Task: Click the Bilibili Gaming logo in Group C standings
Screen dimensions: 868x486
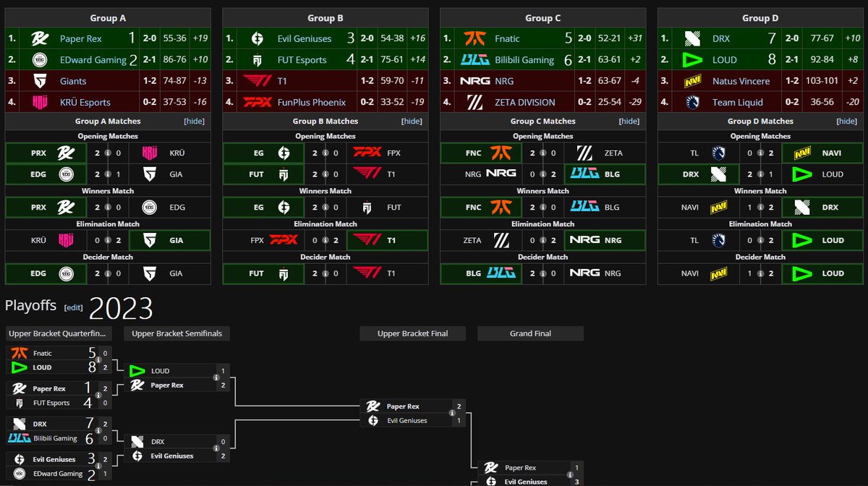Action: click(475, 60)
